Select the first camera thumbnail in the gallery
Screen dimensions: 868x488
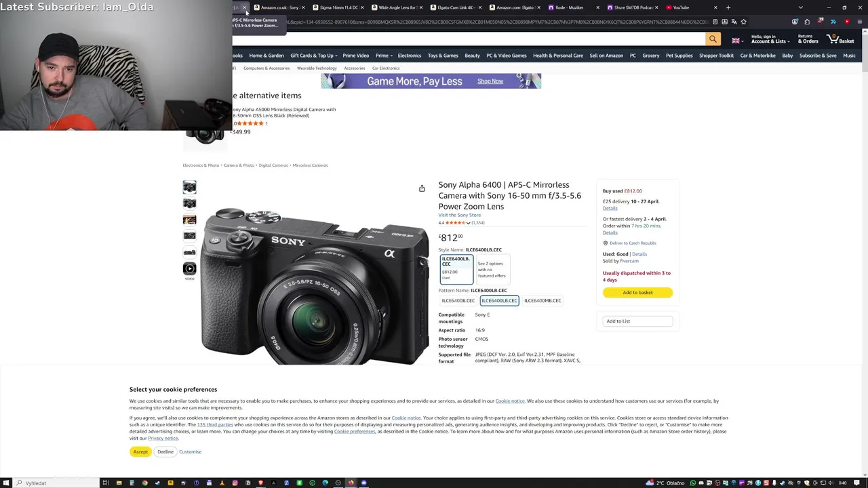coord(189,187)
